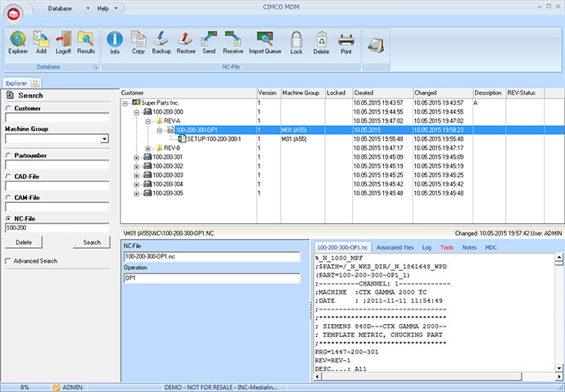This screenshot has width=565, height=392.
Task: Open the Help menu
Action: pos(107,8)
